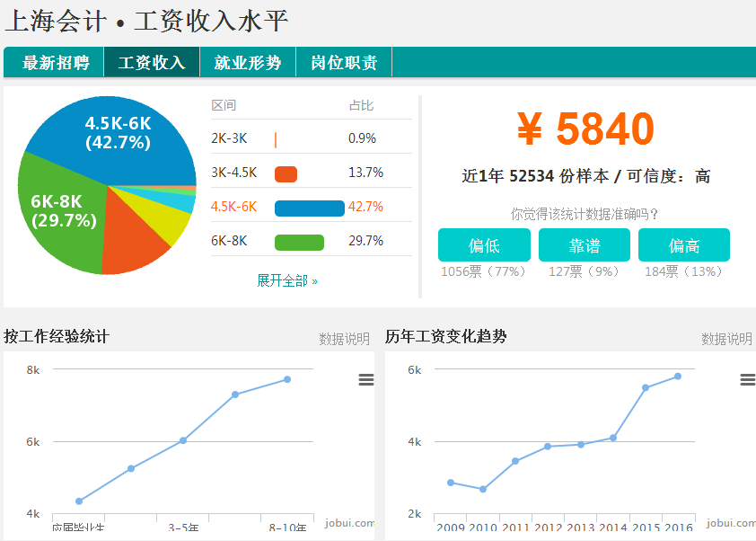Click the orange 3K-4.5K bar swatch
This screenshot has height=541, width=756.
tap(286, 174)
